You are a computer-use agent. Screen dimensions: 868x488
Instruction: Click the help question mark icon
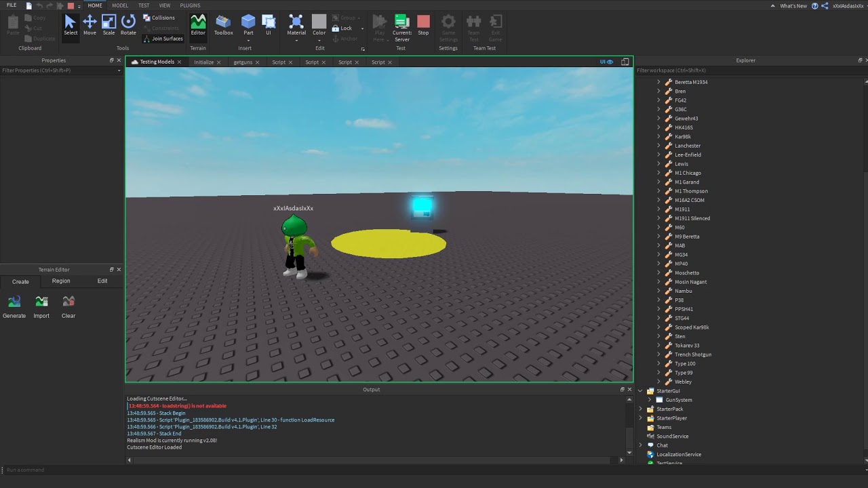click(814, 5)
